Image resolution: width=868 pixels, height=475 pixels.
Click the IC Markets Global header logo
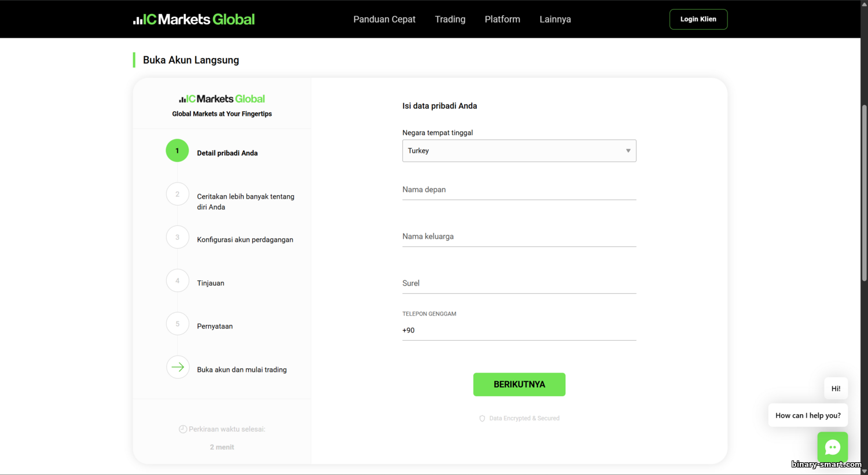point(194,19)
